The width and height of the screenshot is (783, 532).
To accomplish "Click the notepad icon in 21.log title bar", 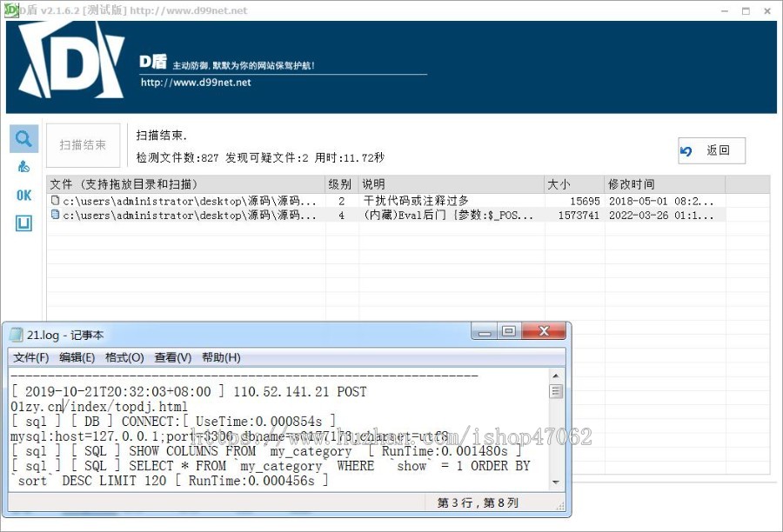I will pyautogui.click(x=17, y=335).
